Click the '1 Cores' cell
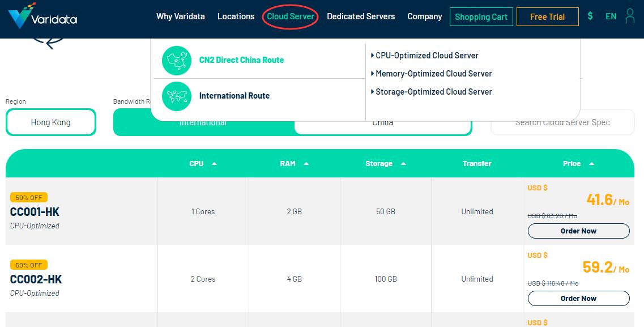The image size is (644, 327). 203,211
